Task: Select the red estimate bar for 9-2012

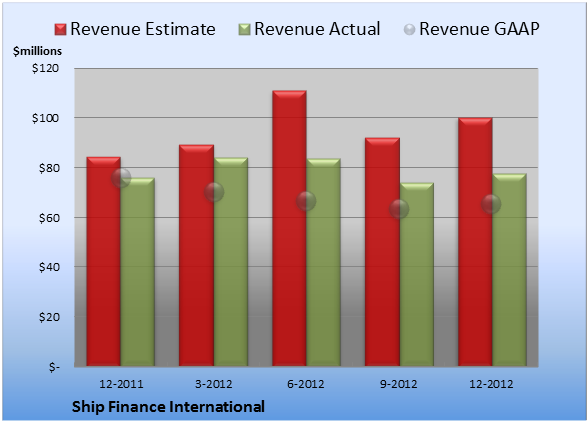Action: 382,252
